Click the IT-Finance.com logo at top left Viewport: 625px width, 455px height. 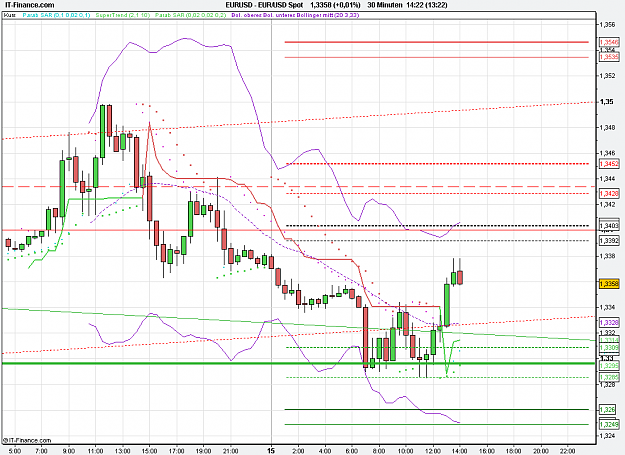point(28,5)
